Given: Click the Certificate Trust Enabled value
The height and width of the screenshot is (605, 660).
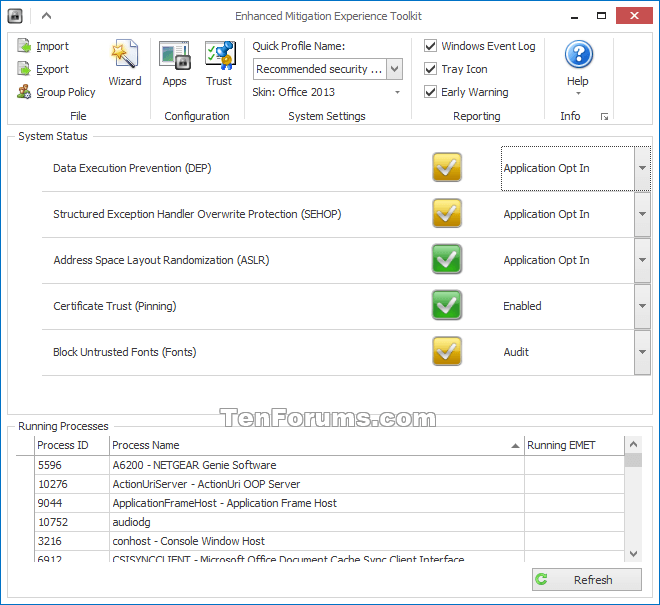Looking at the screenshot, I should tap(522, 306).
